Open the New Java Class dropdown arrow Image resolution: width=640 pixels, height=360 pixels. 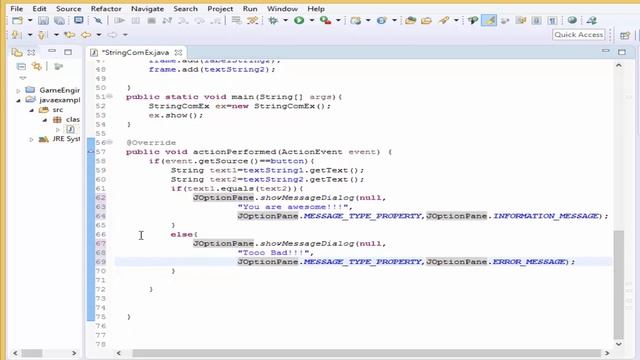[394, 20]
